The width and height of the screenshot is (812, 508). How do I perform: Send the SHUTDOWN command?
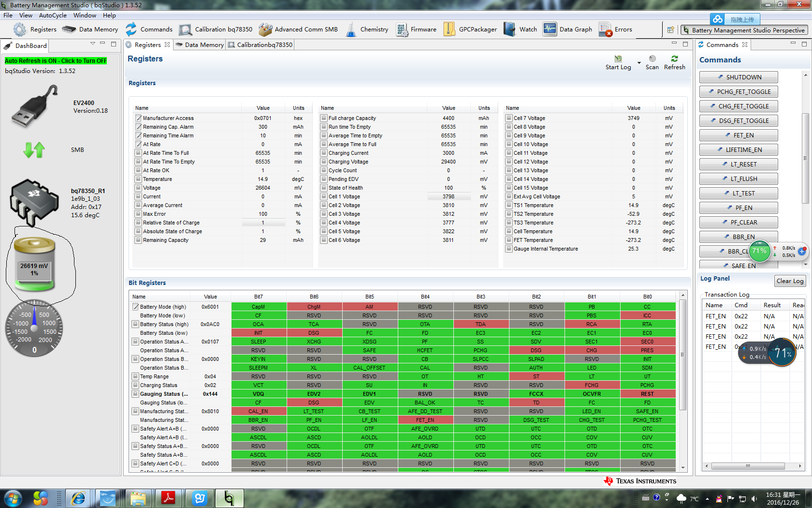click(x=739, y=77)
